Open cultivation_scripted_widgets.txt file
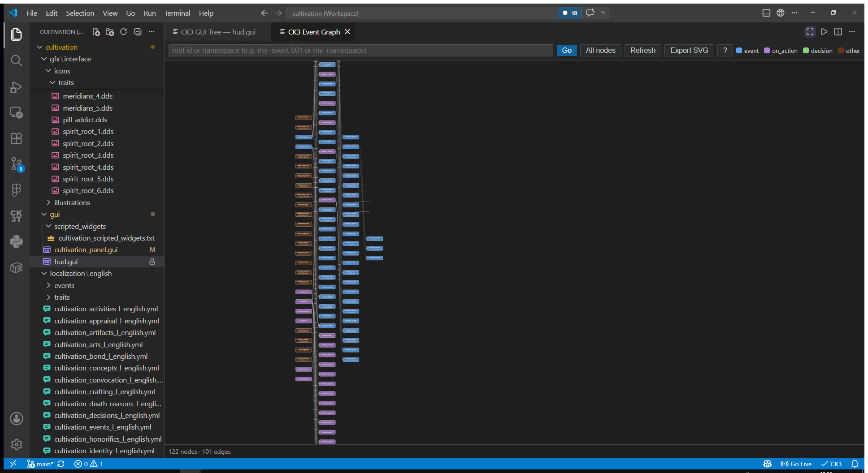This screenshot has width=868, height=473. coord(106,238)
